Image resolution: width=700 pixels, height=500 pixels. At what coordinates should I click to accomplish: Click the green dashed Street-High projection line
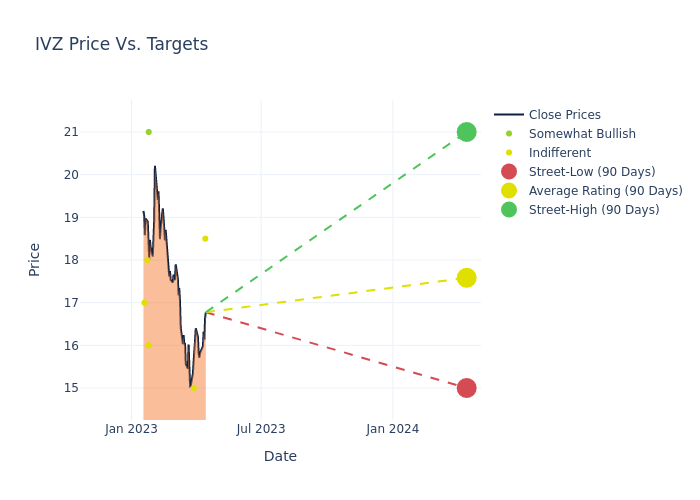pyautogui.click(x=335, y=223)
